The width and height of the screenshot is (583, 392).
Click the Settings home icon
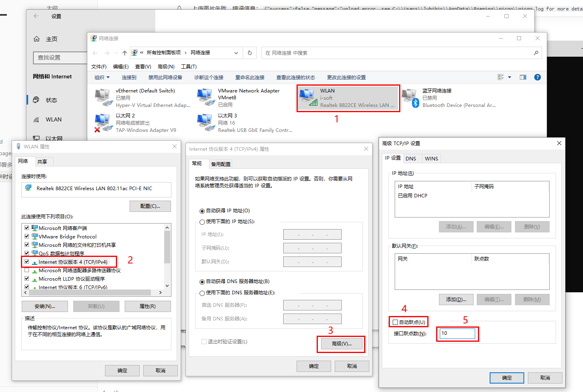point(37,39)
